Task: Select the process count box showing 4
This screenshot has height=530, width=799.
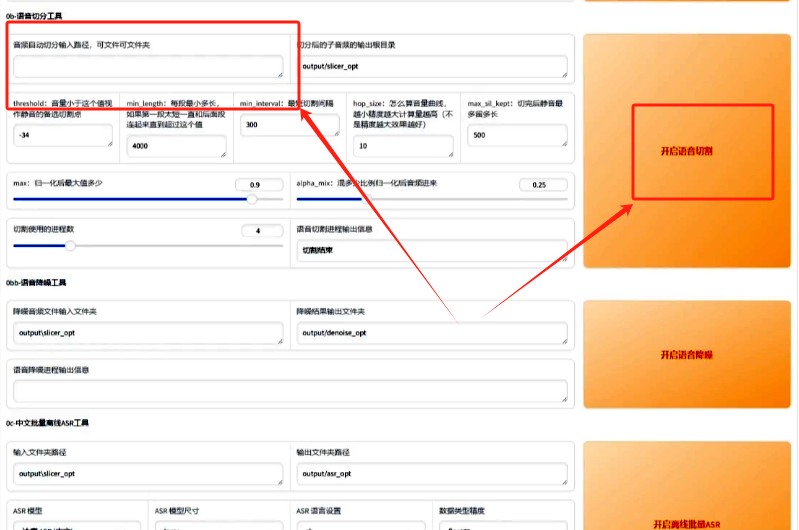Action: tap(263, 231)
